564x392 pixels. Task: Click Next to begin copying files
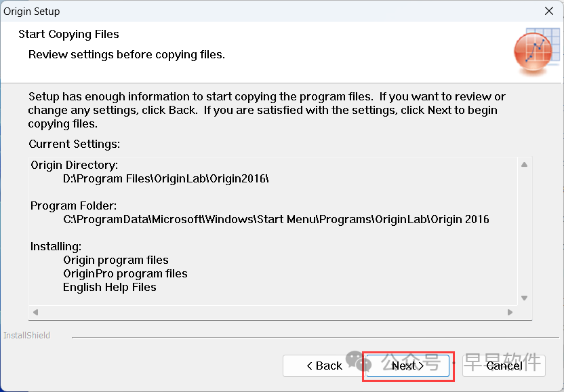407,366
